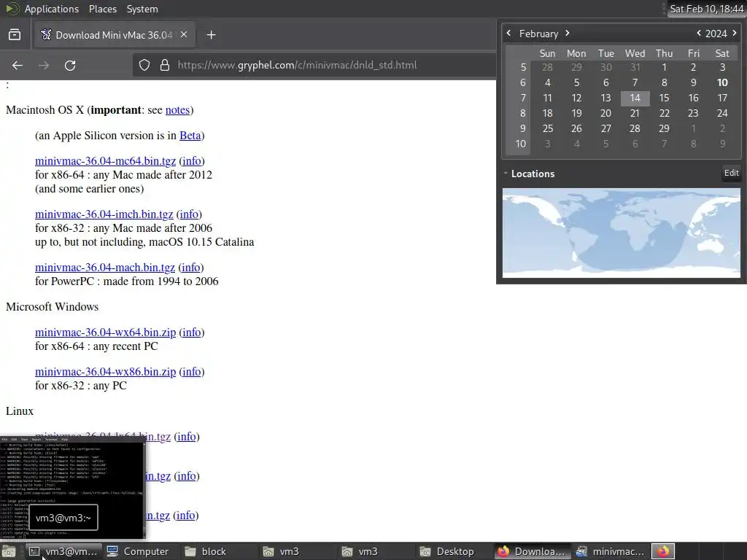Click 'for x86-64 : any recent PC'
This screenshot has height=560, width=747.
pos(96,346)
